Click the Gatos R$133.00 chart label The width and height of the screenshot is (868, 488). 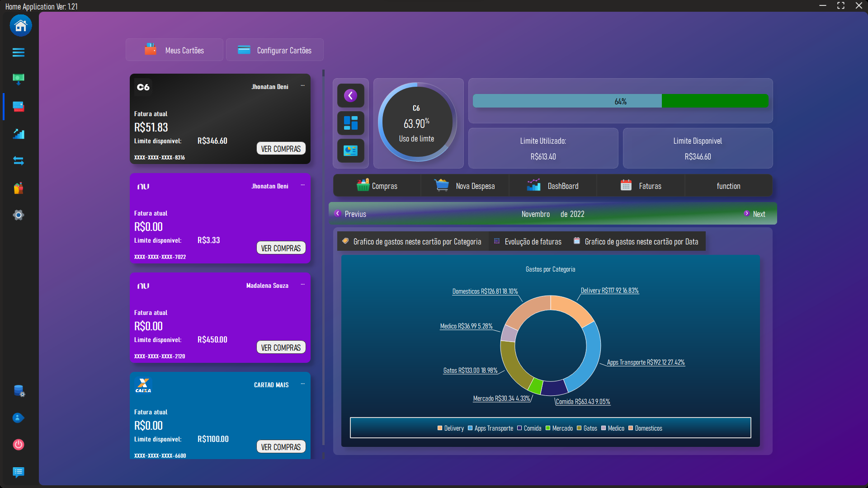(x=470, y=371)
